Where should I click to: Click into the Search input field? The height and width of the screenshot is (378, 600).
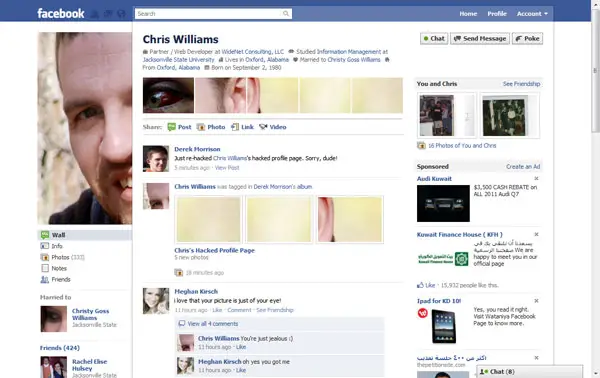(209, 14)
